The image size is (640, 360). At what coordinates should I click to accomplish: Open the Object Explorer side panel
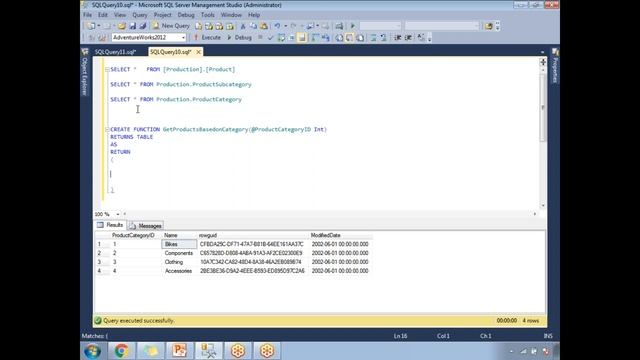tap(85, 73)
